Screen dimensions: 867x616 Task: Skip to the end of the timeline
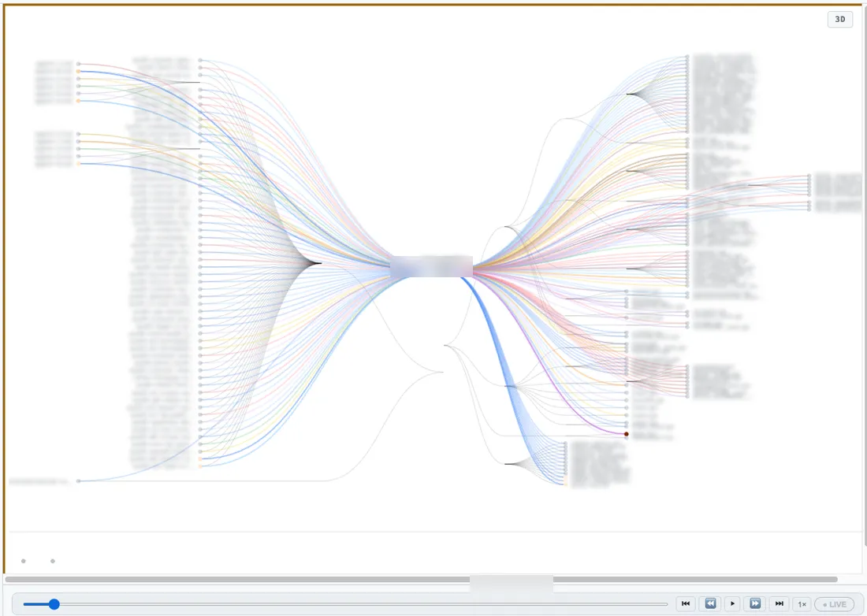779,604
